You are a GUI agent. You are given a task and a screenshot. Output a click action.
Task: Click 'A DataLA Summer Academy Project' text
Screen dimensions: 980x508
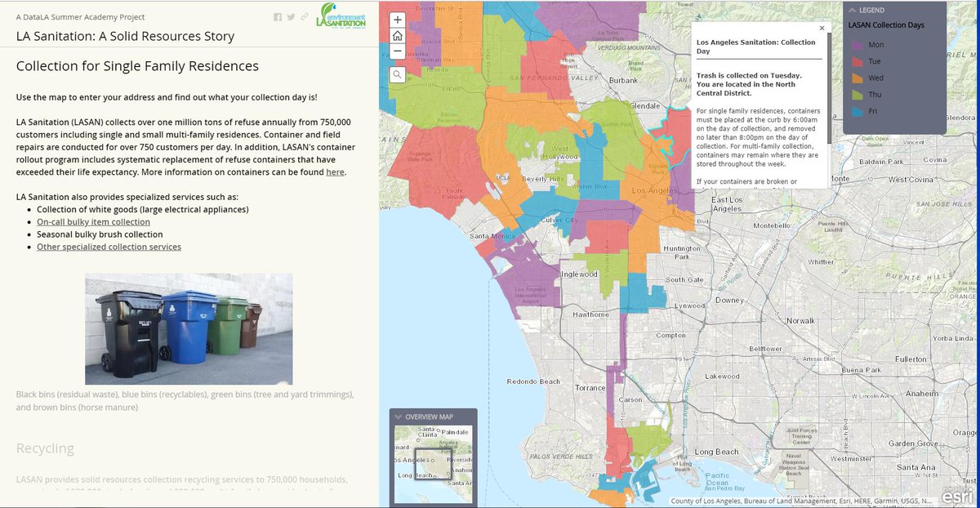point(80,16)
